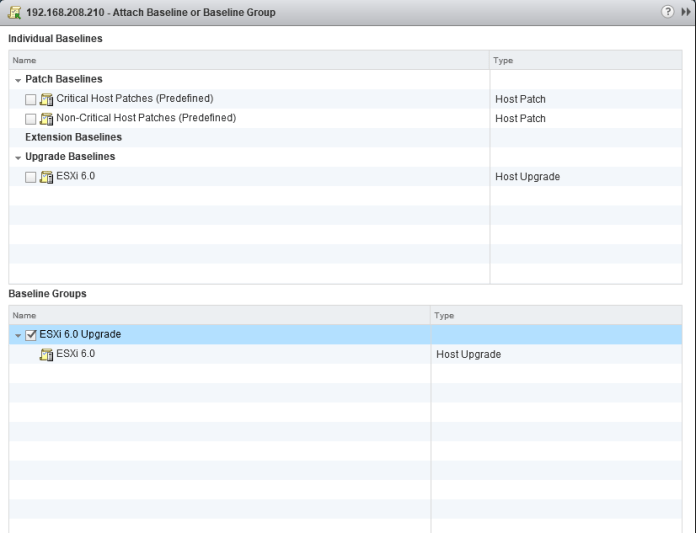Enable the Critical Host Patches checkbox
Viewport: 696px width, 533px height.
coord(30,99)
